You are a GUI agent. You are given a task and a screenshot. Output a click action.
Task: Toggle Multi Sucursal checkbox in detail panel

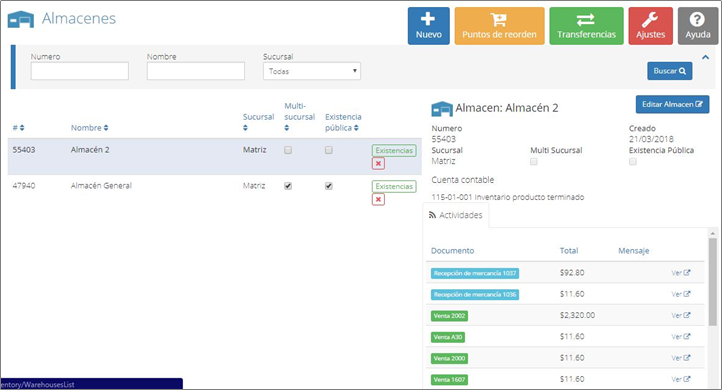pyautogui.click(x=534, y=162)
